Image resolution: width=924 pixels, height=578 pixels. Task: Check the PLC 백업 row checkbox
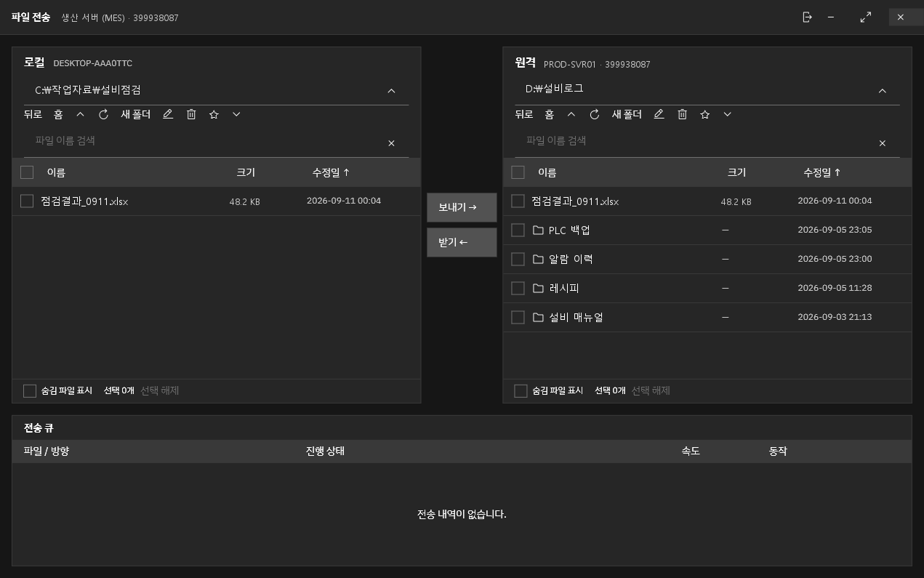tap(518, 230)
